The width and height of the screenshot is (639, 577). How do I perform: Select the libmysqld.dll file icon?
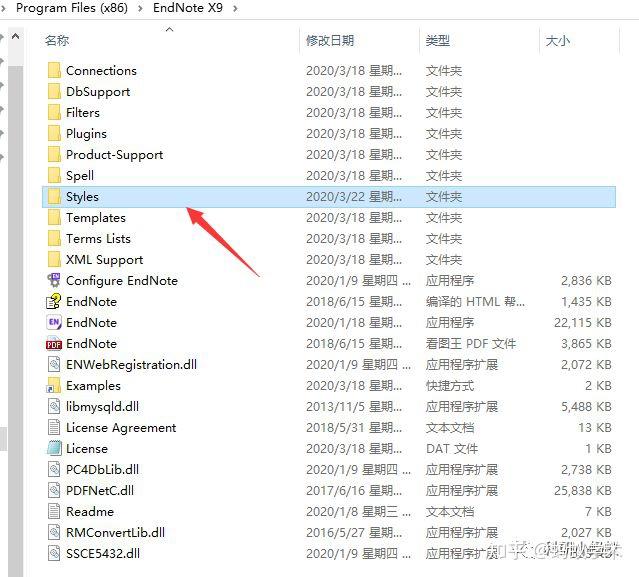click(x=54, y=406)
